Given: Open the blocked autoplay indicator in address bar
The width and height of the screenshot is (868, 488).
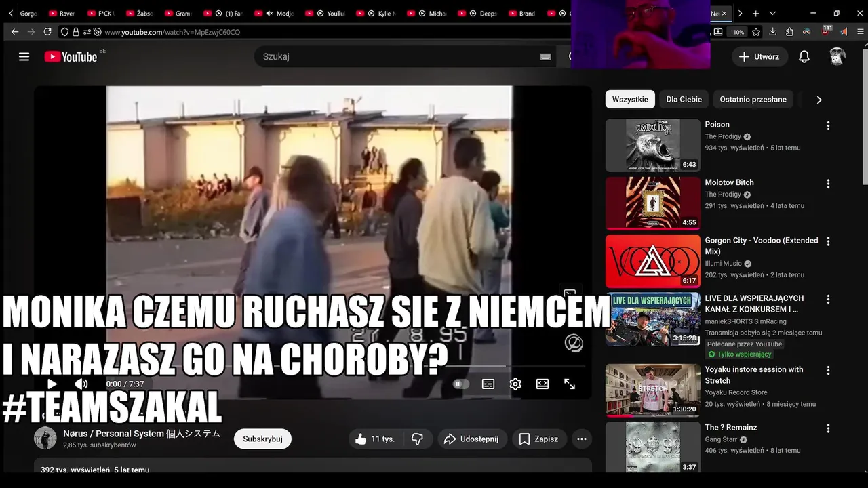Looking at the screenshot, I should (x=98, y=32).
